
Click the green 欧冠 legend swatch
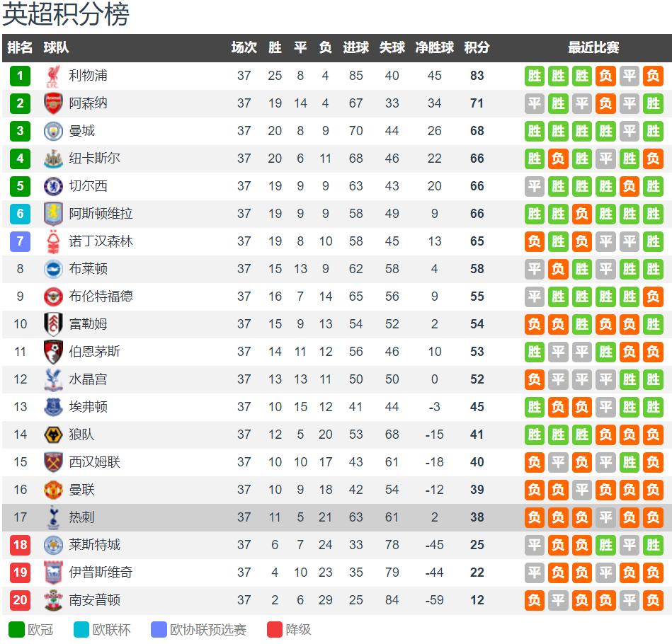click(x=16, y=629)
